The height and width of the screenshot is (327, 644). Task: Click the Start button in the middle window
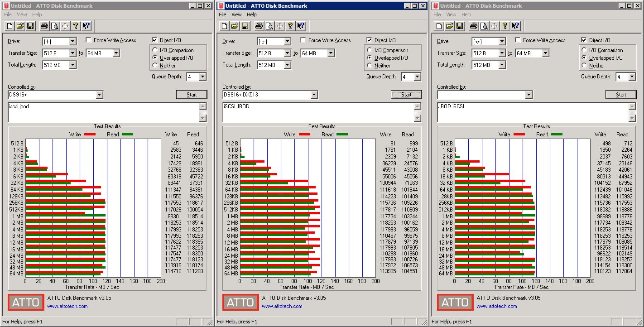tap(406, 95)
